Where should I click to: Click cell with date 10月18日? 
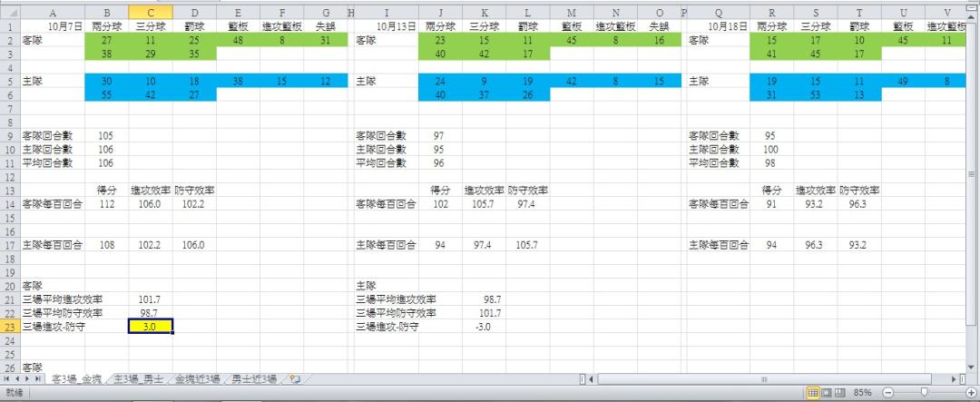718,26
